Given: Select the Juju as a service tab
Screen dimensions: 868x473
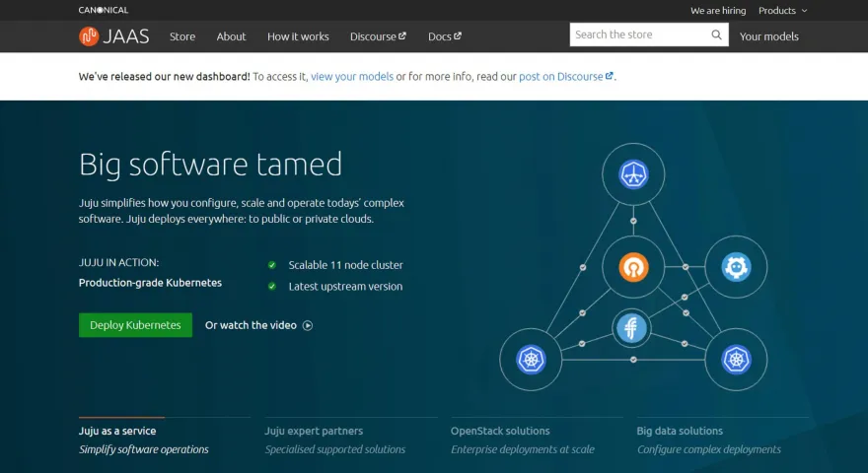Looking at the screenshot, I should pyautogui.click(x=165, y=439).
